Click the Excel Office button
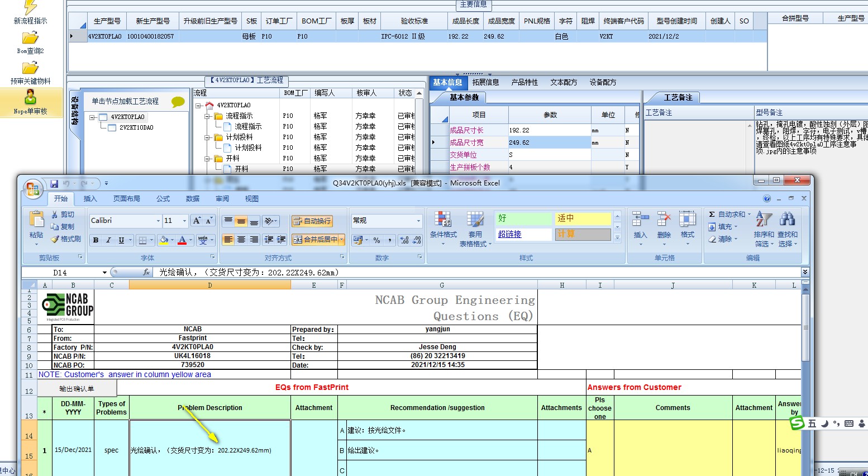868x476 pixels. click(33, 189)
